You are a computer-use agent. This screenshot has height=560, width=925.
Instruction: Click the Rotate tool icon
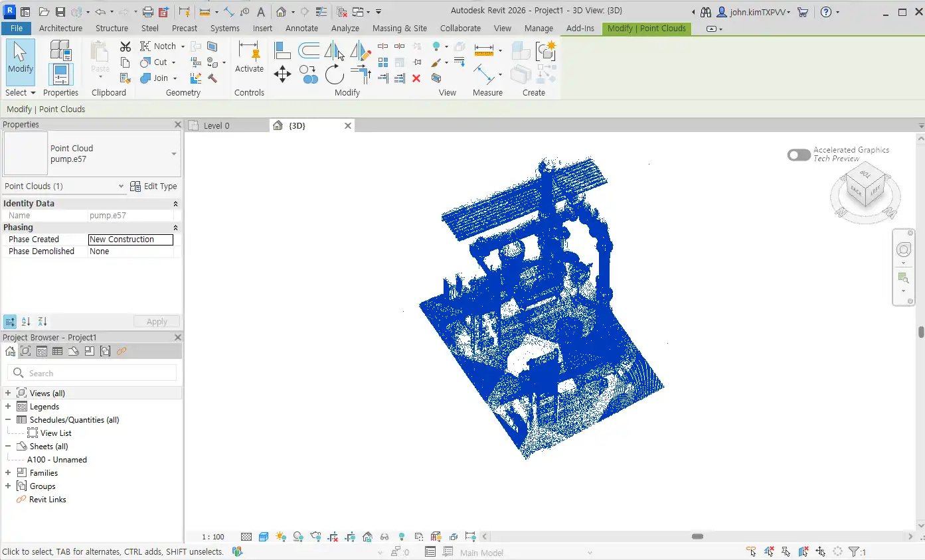click(335, 74)
